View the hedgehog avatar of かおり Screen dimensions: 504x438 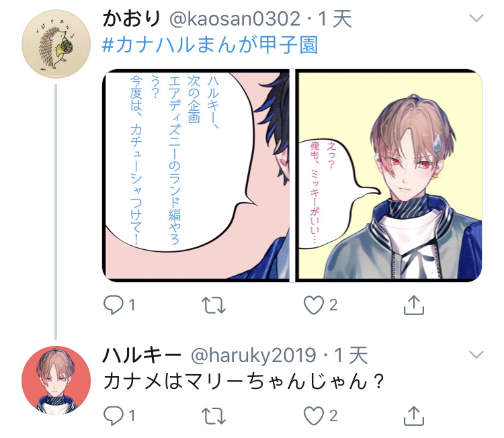[x=56, y=44]
